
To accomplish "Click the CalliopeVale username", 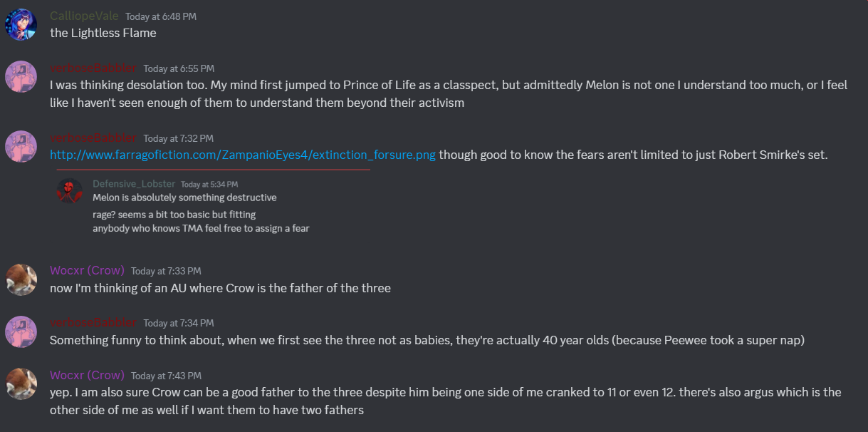I will click(x=84, y=16).
